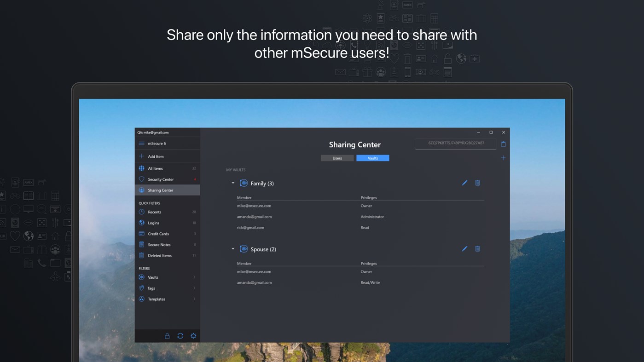Click the QA: mike@gmail.com account label
The height and width of the screenshot is (362, 644).
click(x=153, y=132)
